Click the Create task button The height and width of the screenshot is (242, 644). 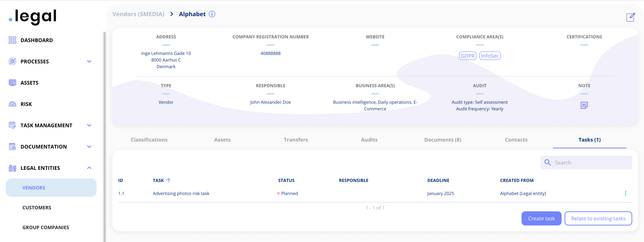pos(541,218)
